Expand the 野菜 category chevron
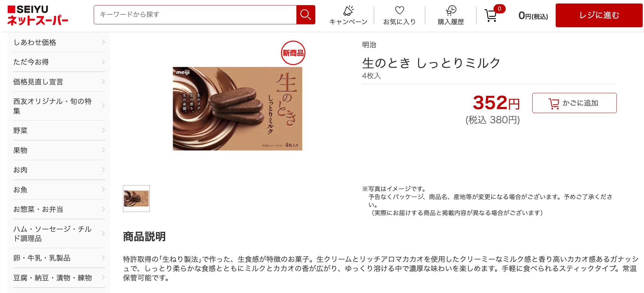The width and height of the screenshot is (644, 293). point(103,130)
